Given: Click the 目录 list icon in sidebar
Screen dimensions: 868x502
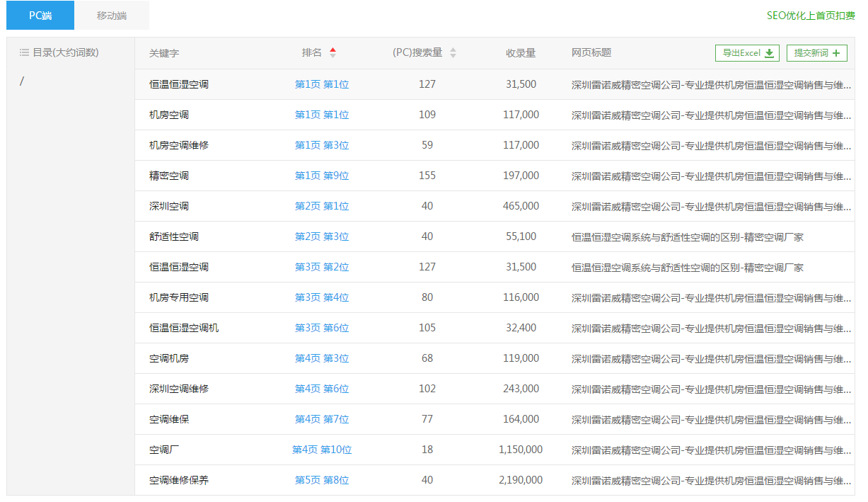Looking at the screenshot, I should pyautogui.click(x=24, y=52).
